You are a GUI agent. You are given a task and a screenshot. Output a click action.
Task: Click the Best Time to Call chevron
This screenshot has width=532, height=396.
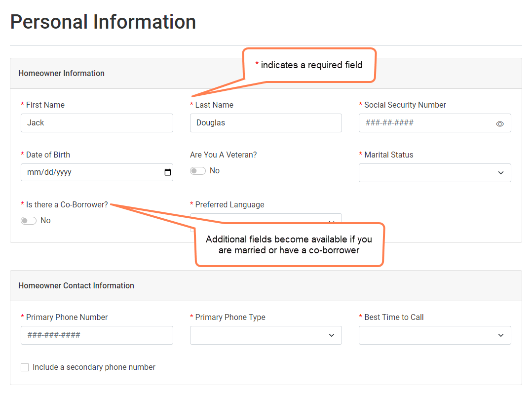(501, 335)
